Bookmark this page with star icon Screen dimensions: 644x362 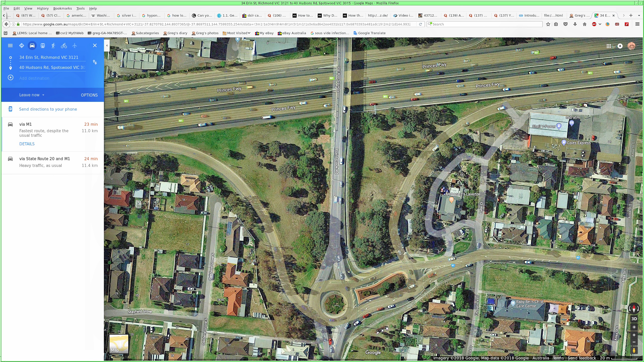click(548, 24)
